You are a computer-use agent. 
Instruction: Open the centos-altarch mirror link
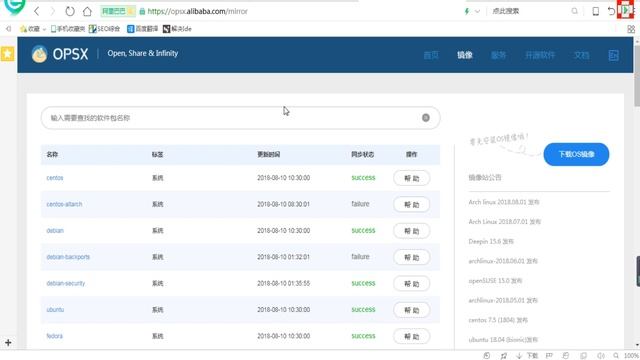point(64,204)
